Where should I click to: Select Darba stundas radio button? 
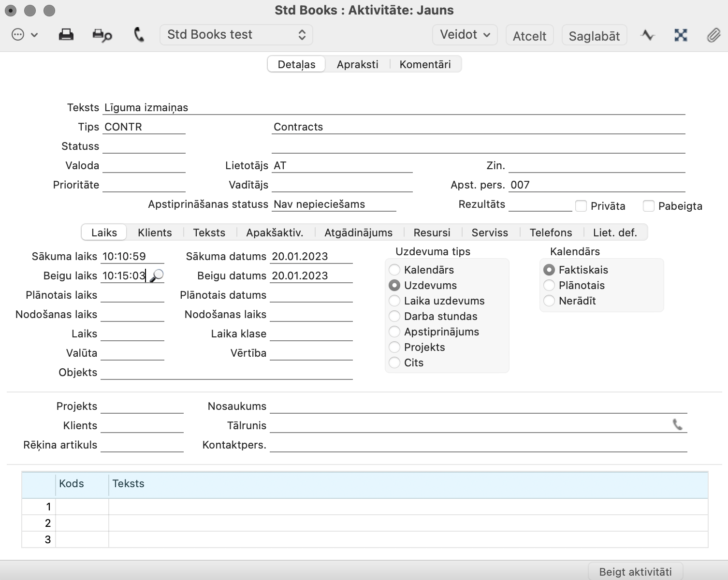(x=394, y=316)
